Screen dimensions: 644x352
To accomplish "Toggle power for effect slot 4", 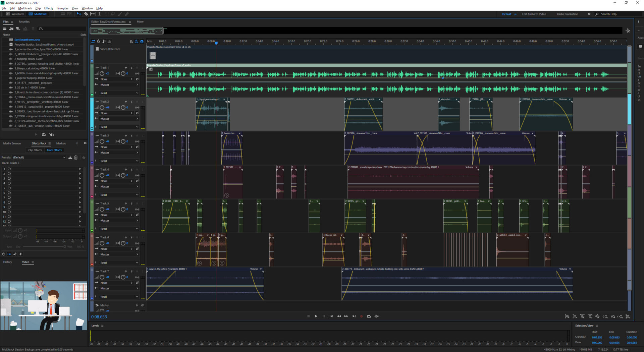I will [x=9, y=183].
